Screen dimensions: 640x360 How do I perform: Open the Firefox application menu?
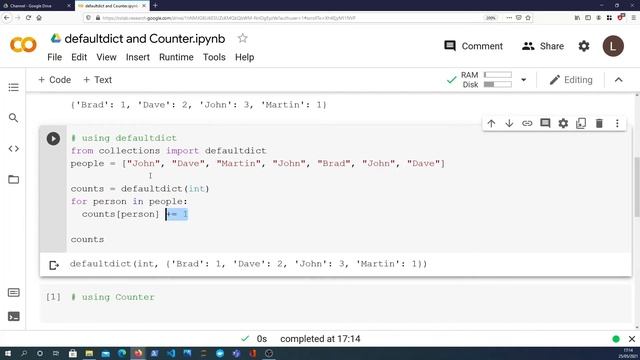pos(633,18)
